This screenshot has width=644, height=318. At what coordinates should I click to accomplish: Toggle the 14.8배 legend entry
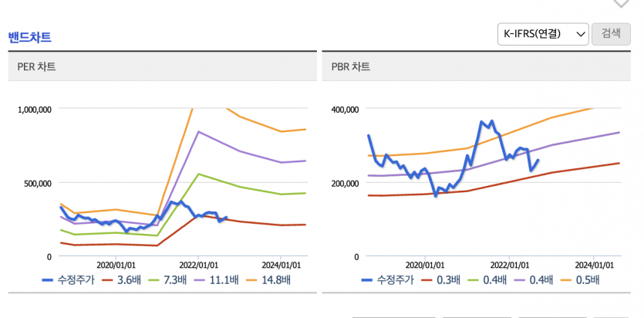pos(268,280)
